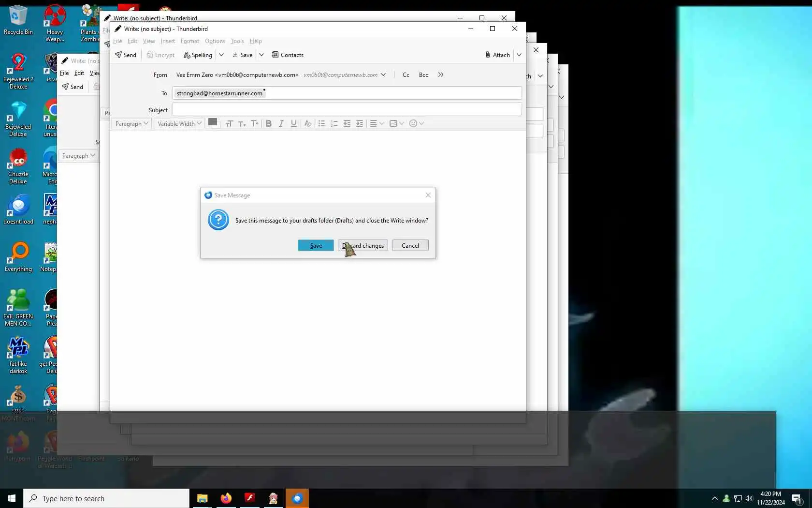Screen dimensions: 812x508
Task: Open the Variable Width font dropdown
Action: [x=179, y=123]
